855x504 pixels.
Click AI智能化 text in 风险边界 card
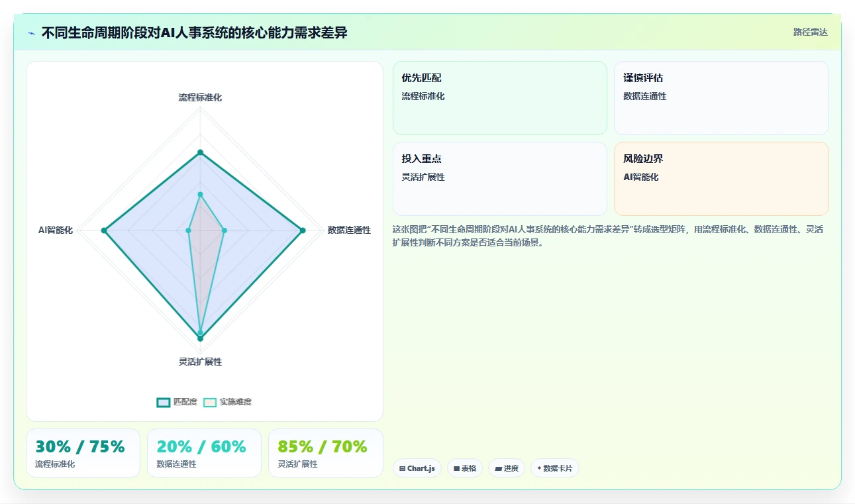(641, 177)
